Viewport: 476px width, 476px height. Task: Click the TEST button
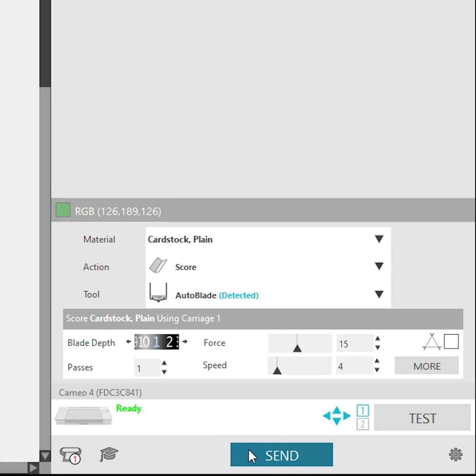tap(422, 418)
